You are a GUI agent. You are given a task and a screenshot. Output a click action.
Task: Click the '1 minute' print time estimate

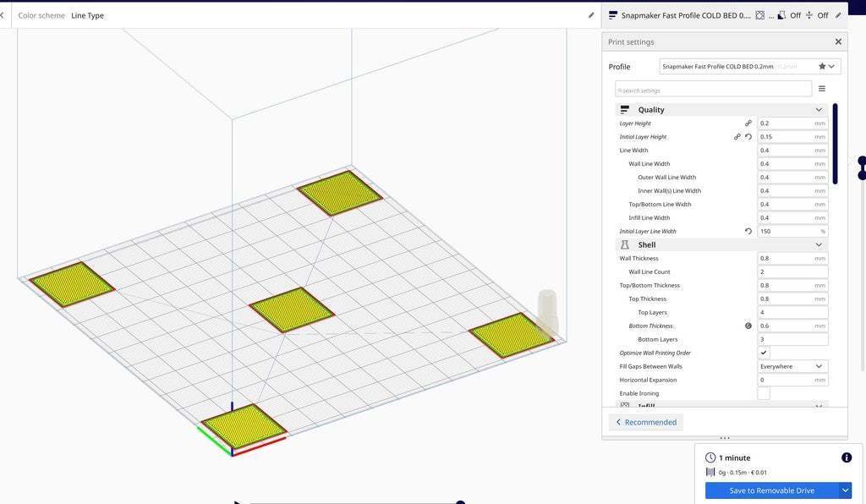735,457
